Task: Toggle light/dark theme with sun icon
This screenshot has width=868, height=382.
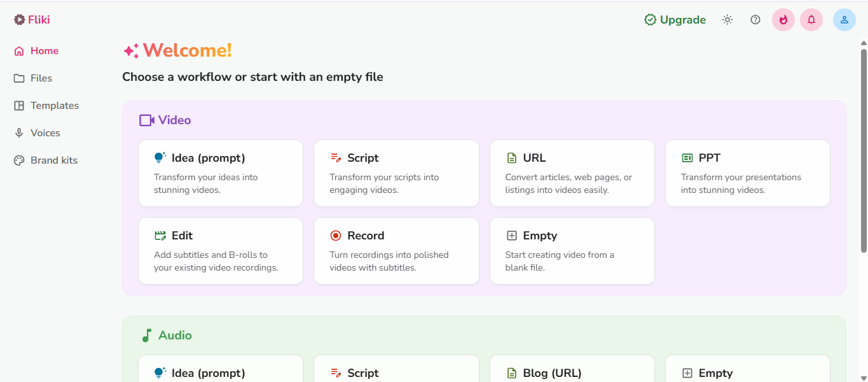Action: coord(727,20)
